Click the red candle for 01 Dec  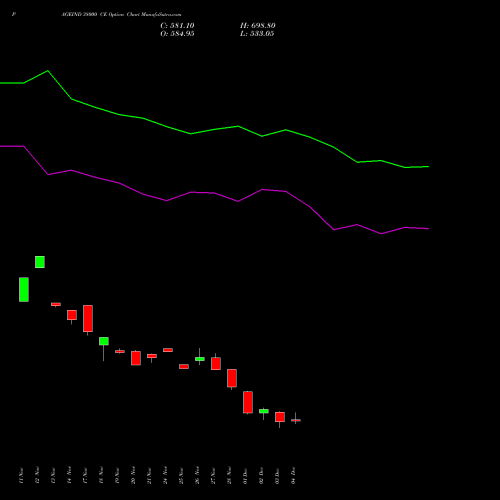click(x=248, y=402)
